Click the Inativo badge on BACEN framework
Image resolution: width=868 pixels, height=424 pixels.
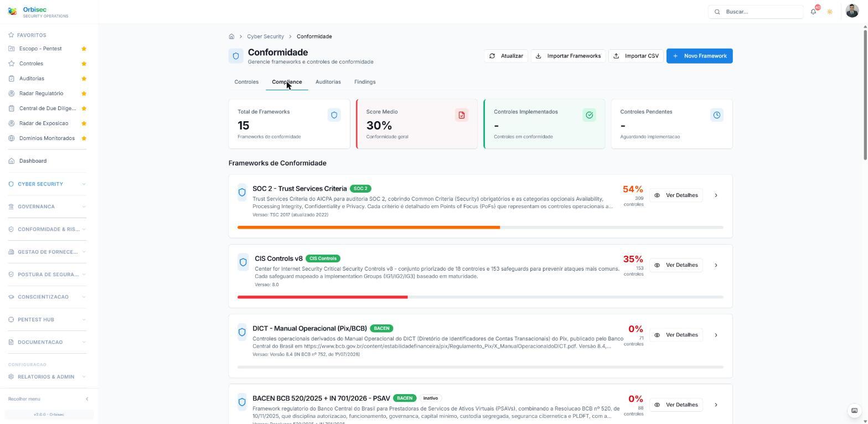(431, 398)
